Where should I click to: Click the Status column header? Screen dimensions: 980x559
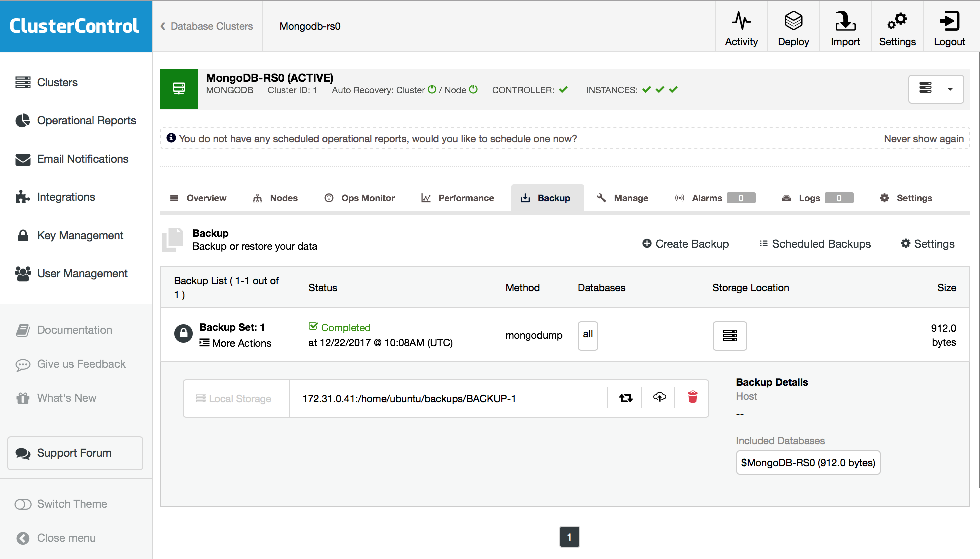(323, 288)
